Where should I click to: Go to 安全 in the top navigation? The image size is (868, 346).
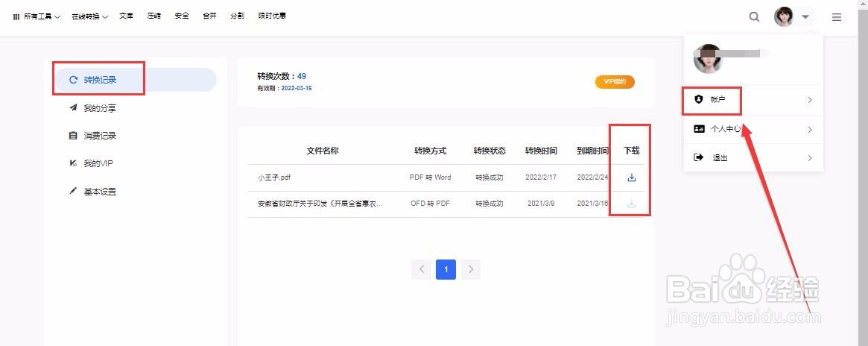point(182,16)
